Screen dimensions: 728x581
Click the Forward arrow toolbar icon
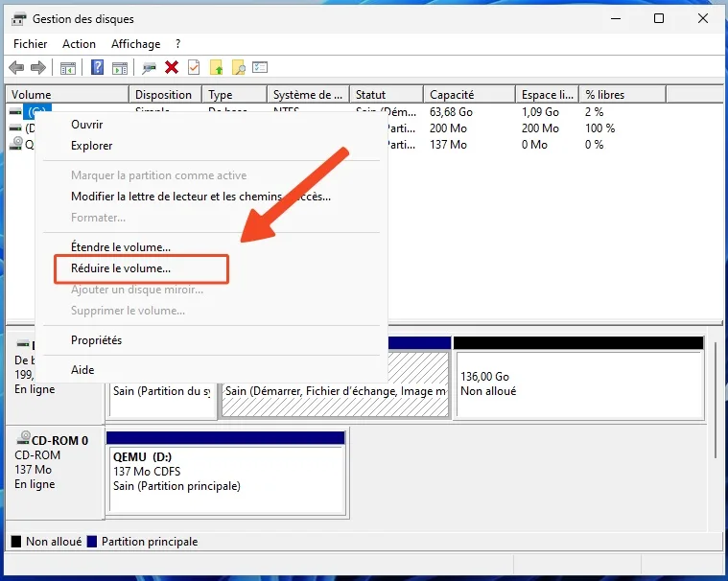tap(38, 68)
